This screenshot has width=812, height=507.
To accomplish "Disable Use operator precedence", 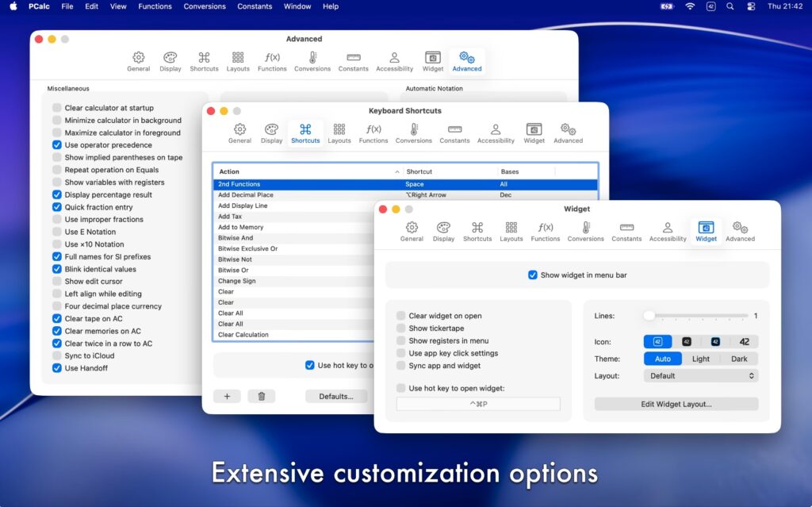I will pos(56,145).
